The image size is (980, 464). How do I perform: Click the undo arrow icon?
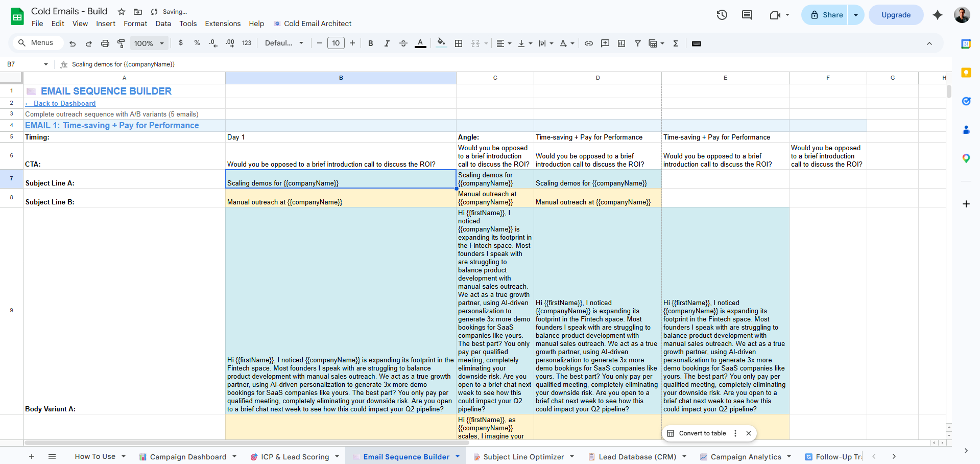click(73, 43)
